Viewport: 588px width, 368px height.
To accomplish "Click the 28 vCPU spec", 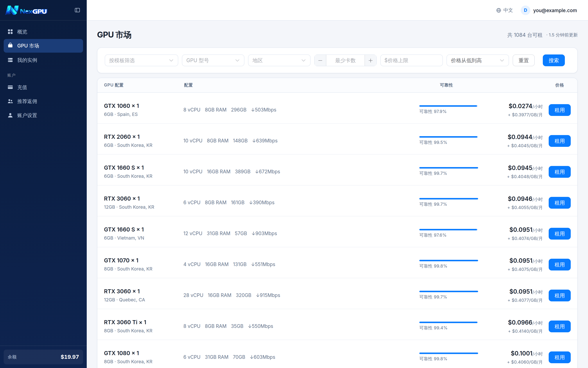I will [x=193, y=295].
